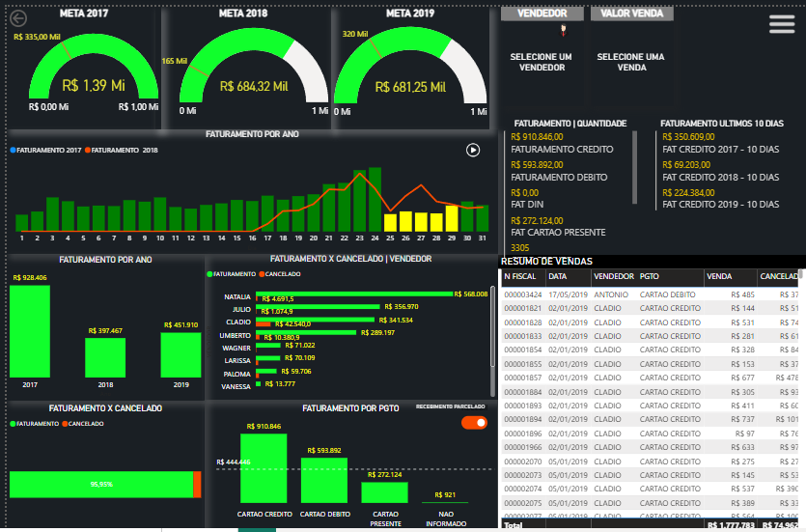Click the vendedor chart vertical scrollbar
Image resolution: width=806 pixels, height=532 pixels.
493,326
